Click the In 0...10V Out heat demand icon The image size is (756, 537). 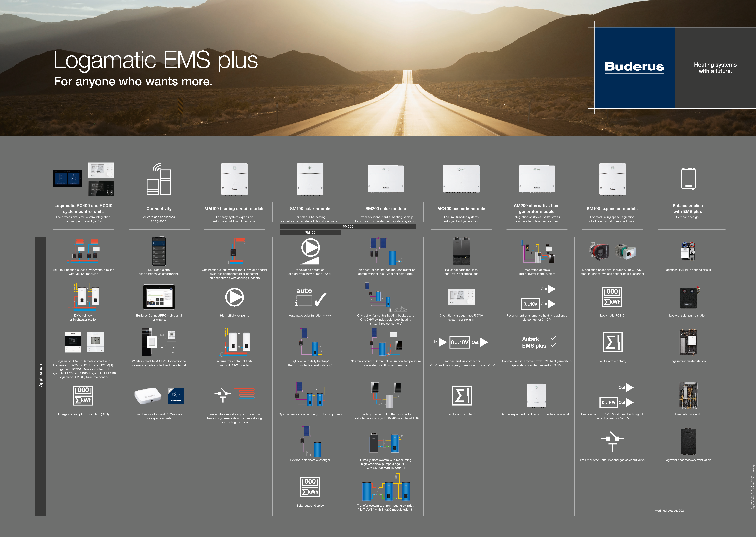click(461, 342)
